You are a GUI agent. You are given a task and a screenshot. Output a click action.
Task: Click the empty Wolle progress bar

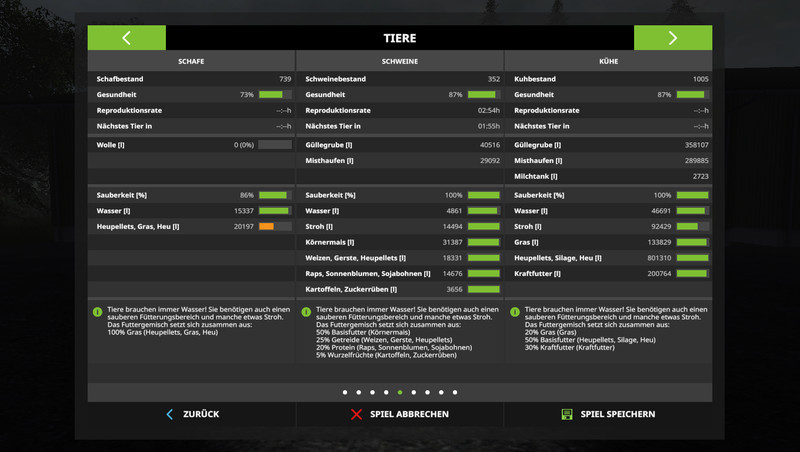click(x=274, y=145)
